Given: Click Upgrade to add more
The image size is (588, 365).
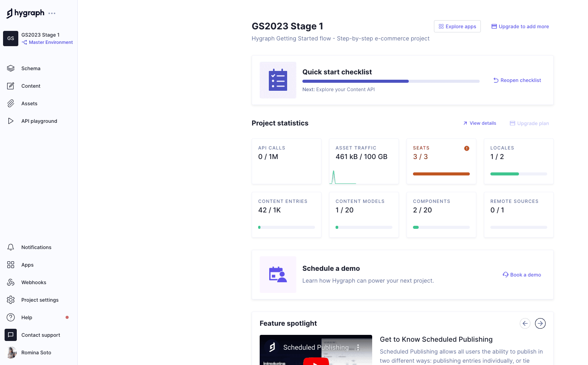Looking at the screenshot, I should pyautogui.click(x=520, y=26).
